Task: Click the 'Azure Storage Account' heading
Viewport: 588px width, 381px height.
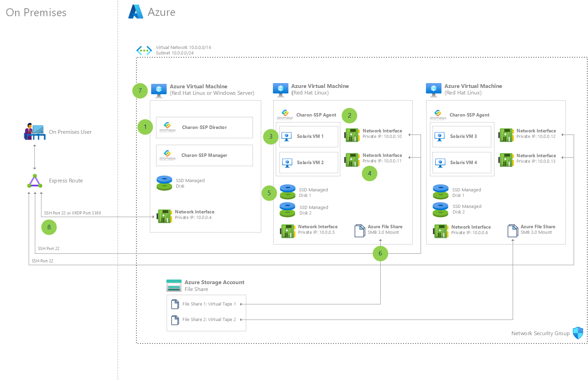Action: coord(214,282)
